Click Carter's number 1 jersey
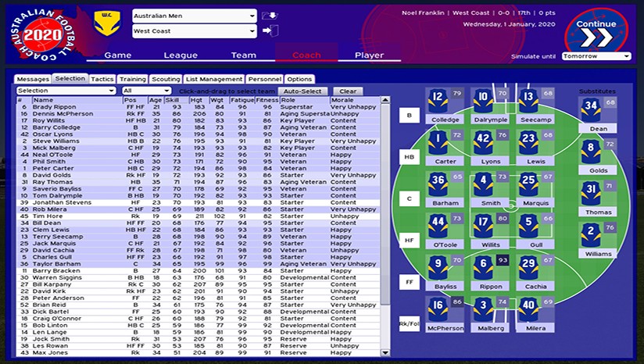 [x=438, y=143]
